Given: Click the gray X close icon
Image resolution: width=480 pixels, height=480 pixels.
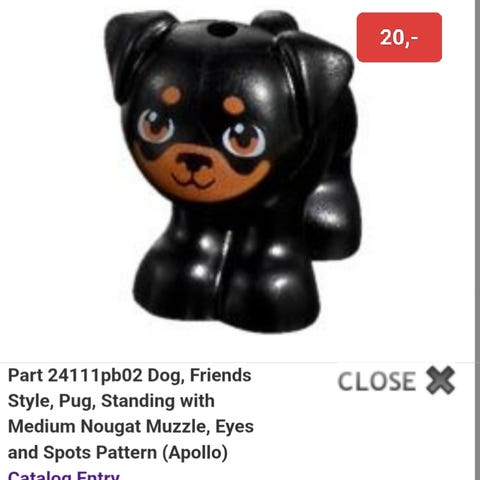Looking at the screenshot, I should pos(440,380).
